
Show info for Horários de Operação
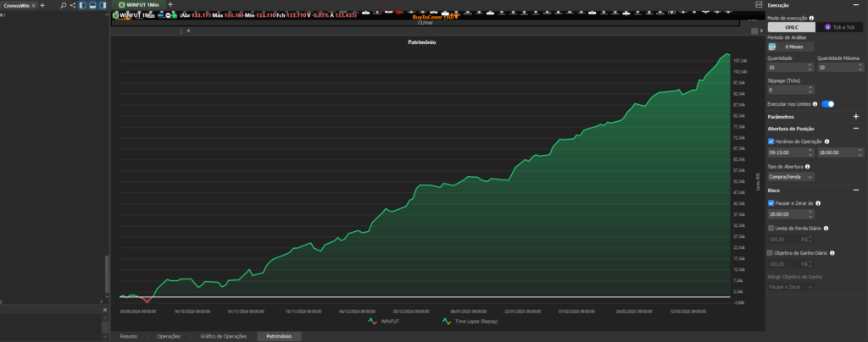pos(827,141)
